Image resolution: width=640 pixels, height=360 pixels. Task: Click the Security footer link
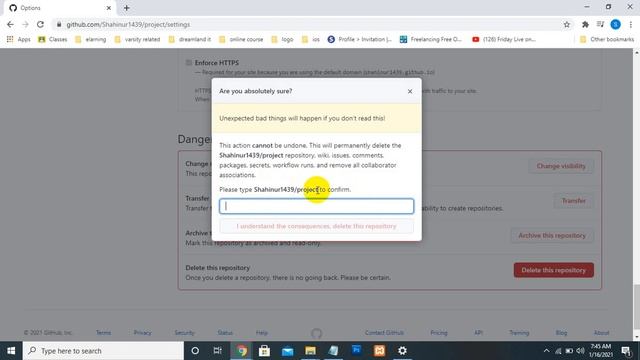pos(184,333)
